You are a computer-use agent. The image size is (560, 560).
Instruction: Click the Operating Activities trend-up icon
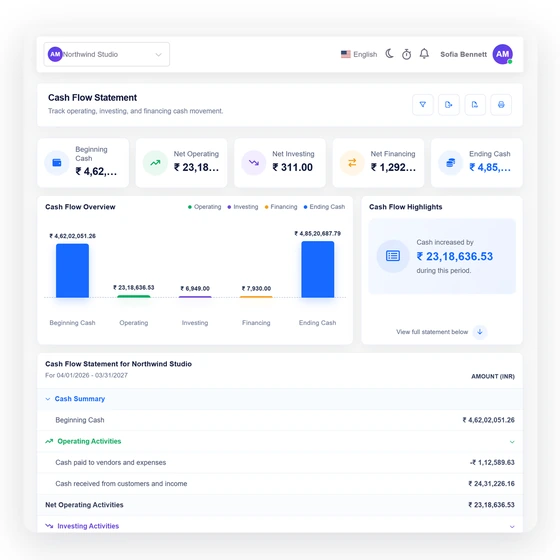49,441
